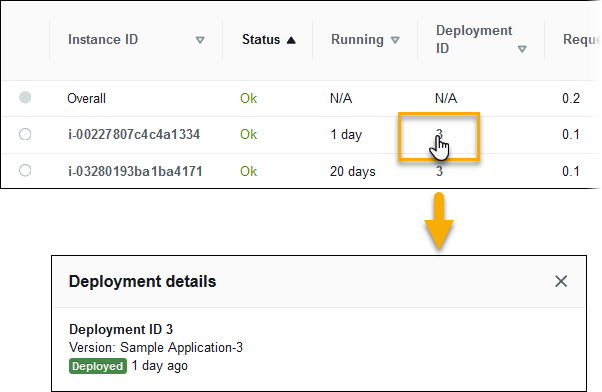Close the Deployment details panel
The height and width of the screenshot is (392, 602).
561,281
